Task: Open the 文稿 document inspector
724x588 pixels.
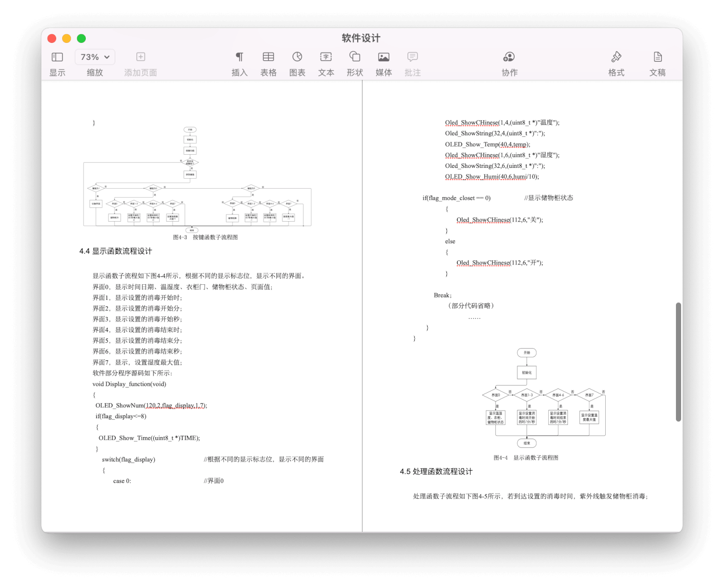Action: (x=658, y=57)
